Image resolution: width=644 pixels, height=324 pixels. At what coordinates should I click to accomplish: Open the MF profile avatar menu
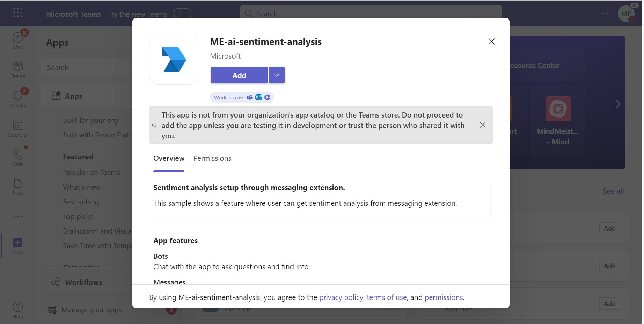[x=626, y=14]
